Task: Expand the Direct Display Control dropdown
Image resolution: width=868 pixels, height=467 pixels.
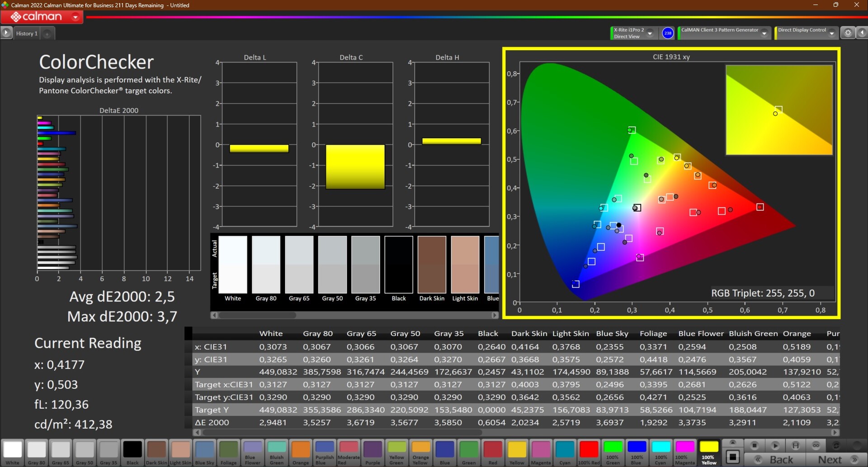Action: tap(831, 33)
